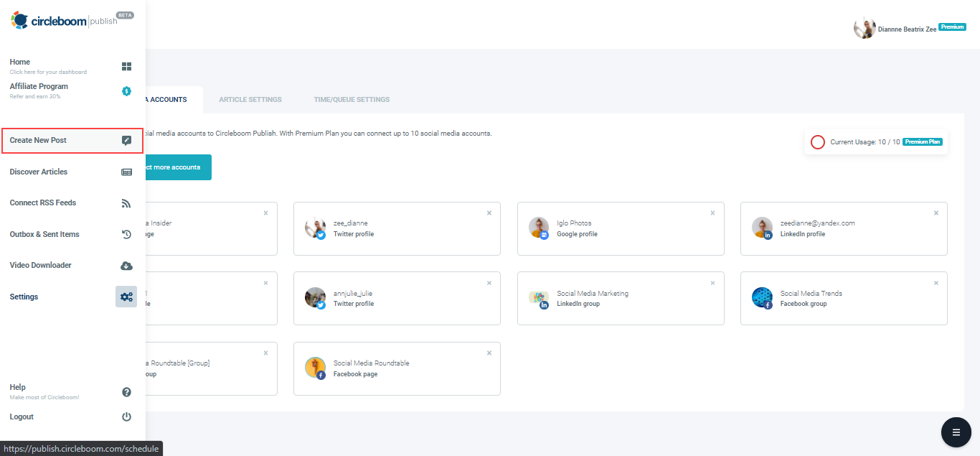Open the round floating menu button
Screen dimensions: 980x456
[956, 432]
